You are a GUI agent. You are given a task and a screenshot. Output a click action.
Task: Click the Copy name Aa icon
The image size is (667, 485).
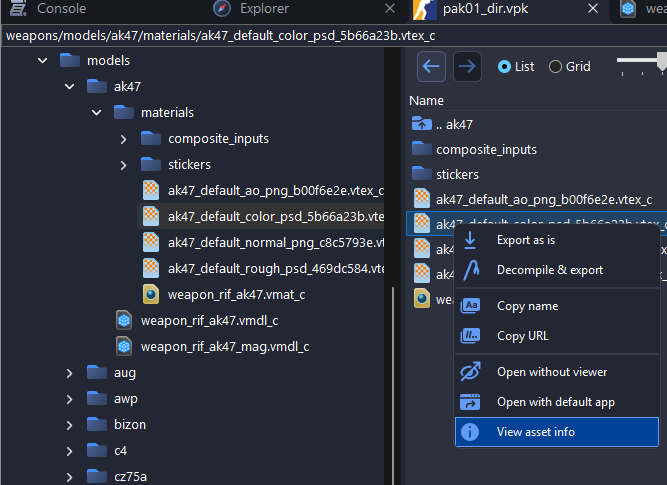pyautogui.click(x=470, y=305)
